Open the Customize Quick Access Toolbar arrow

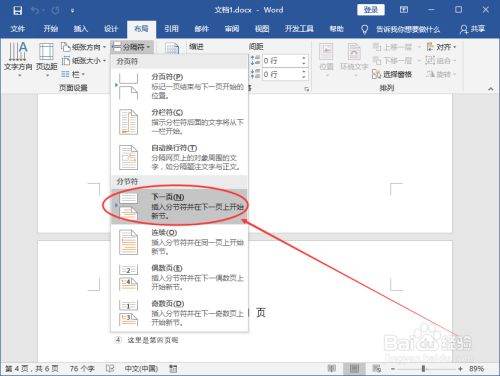coord(72,11)
